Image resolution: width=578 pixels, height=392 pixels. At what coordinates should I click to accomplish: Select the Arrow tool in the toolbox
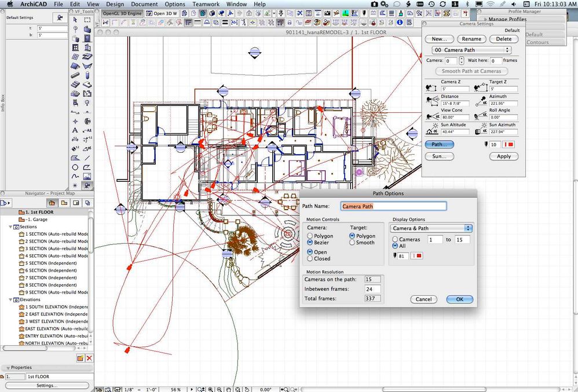(x=75, y=20)
